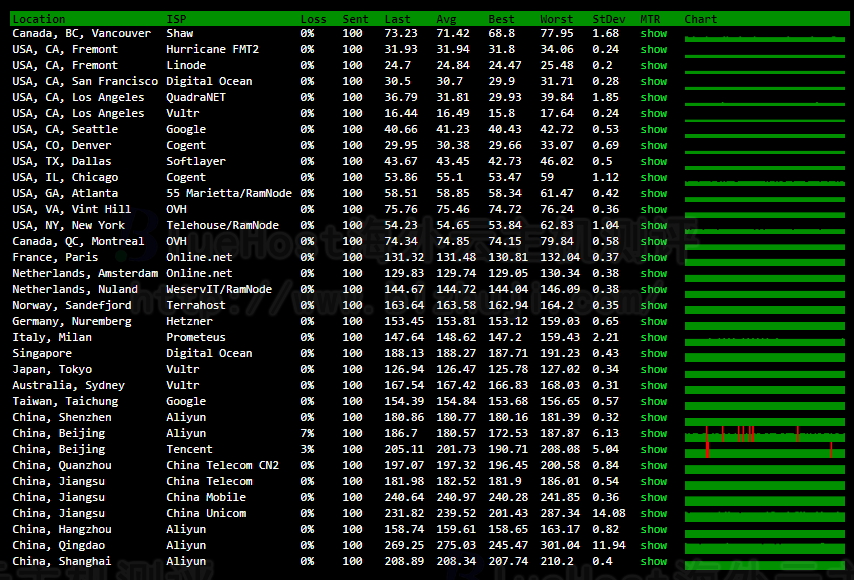Click the Best column header
This screenshot has height=580, width=854.
click(501, 19)
